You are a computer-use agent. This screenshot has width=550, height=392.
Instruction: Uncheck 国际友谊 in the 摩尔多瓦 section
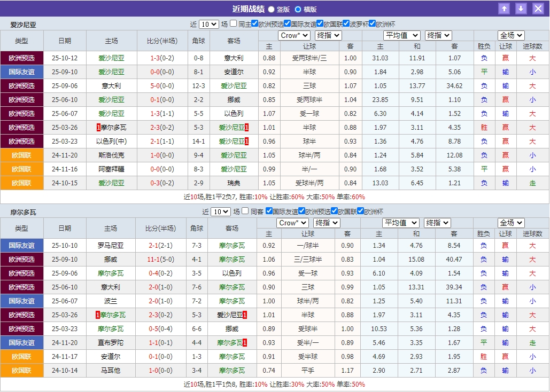point(269,211)
